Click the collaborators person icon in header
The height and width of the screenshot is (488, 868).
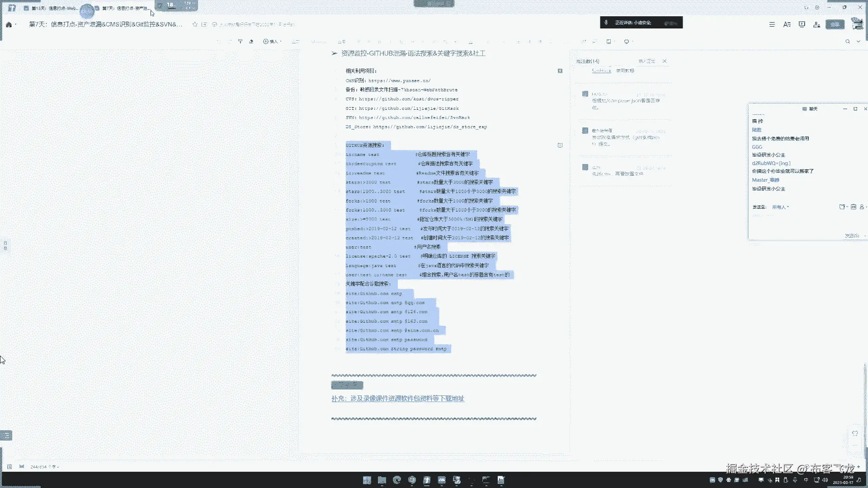816,24
